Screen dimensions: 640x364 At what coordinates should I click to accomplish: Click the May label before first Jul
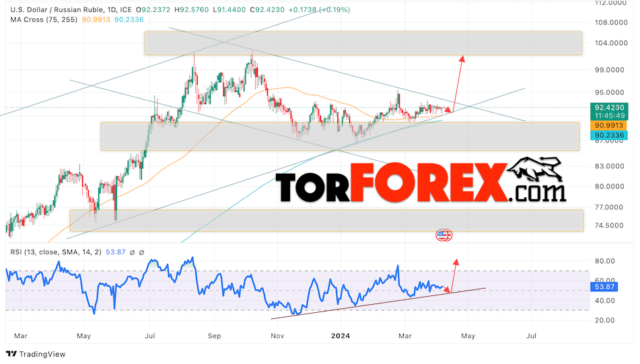(x=83, y=336)
